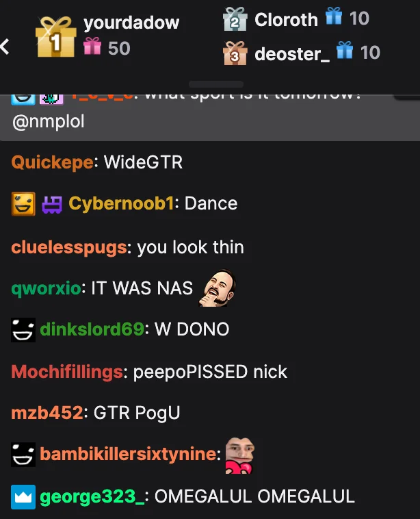This screenshot has width=420, height=519.
Task: Click the silver second-place gift badge
Action: [235, 20]
